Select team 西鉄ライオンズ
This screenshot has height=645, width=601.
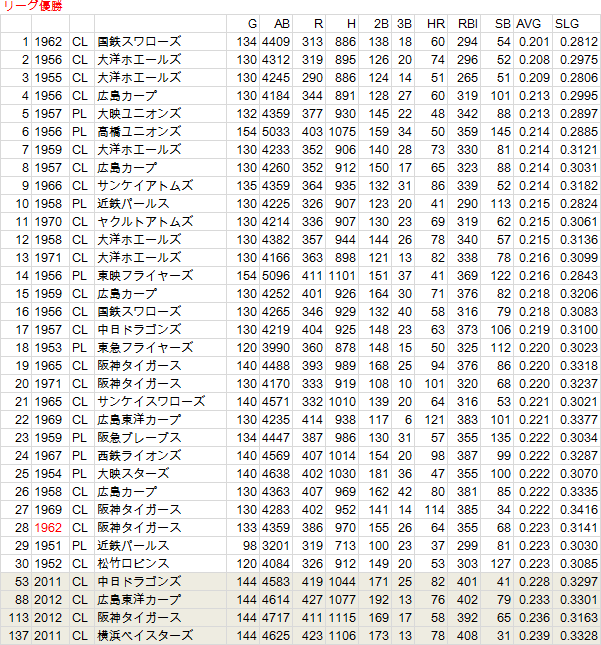pyautogui.click(x=139, y=456)
